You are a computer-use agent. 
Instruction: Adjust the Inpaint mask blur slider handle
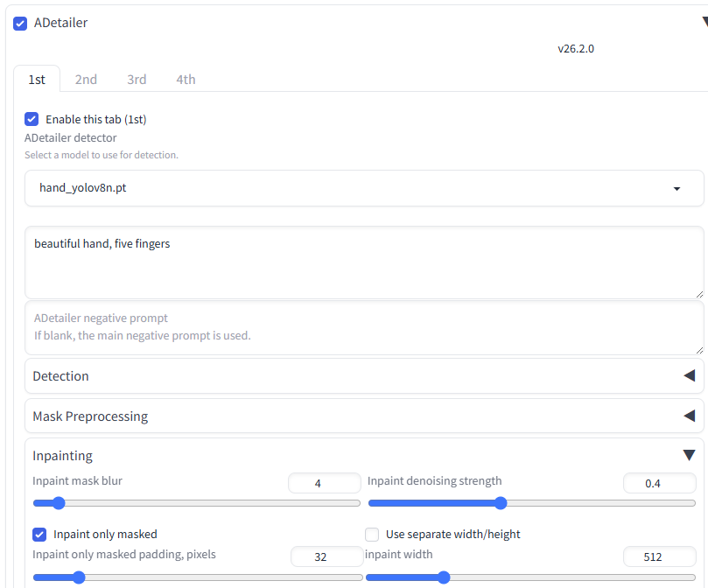[x=59, y=503]
